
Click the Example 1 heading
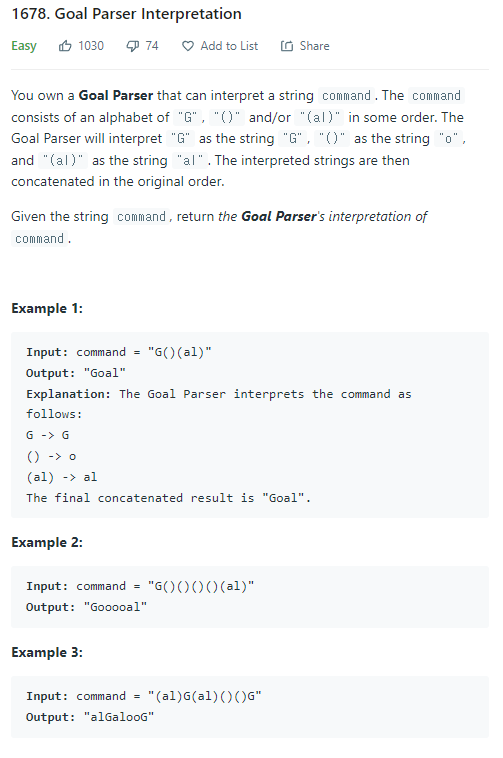pyautogui.click(x=47, y=308)
